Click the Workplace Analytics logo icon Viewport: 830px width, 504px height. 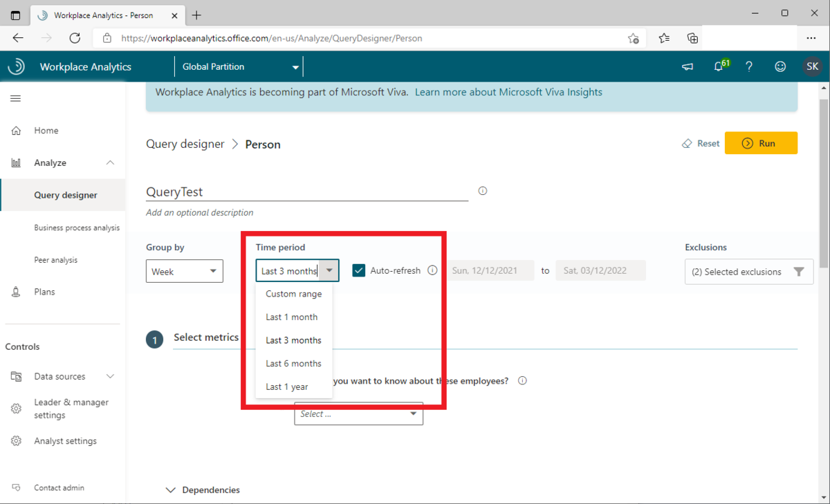[x=16, y=66]
